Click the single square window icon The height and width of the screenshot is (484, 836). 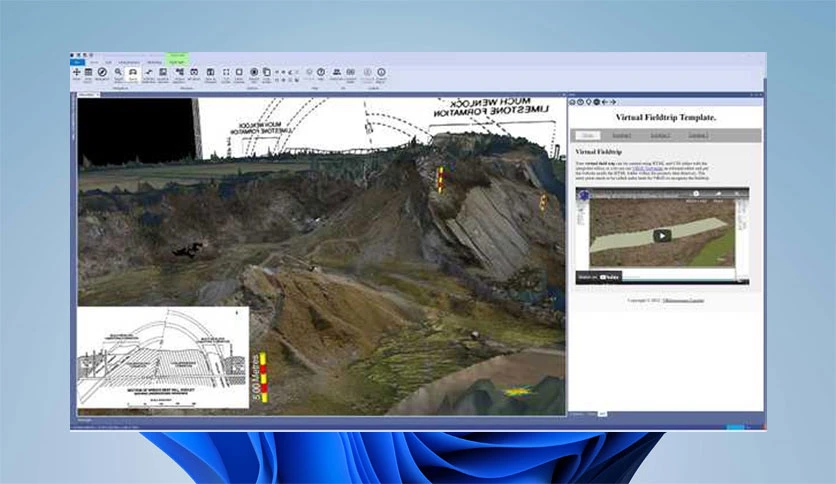point(239,72)
